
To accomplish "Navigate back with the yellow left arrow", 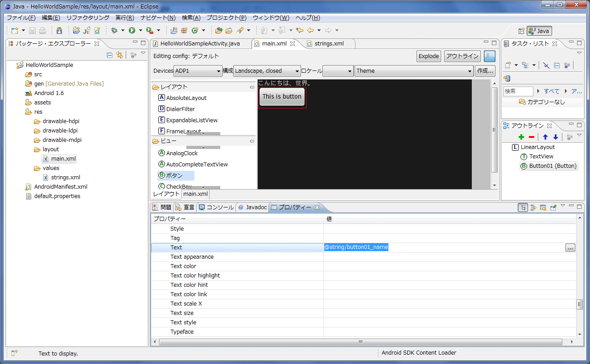I will click(x=310, y=30).
